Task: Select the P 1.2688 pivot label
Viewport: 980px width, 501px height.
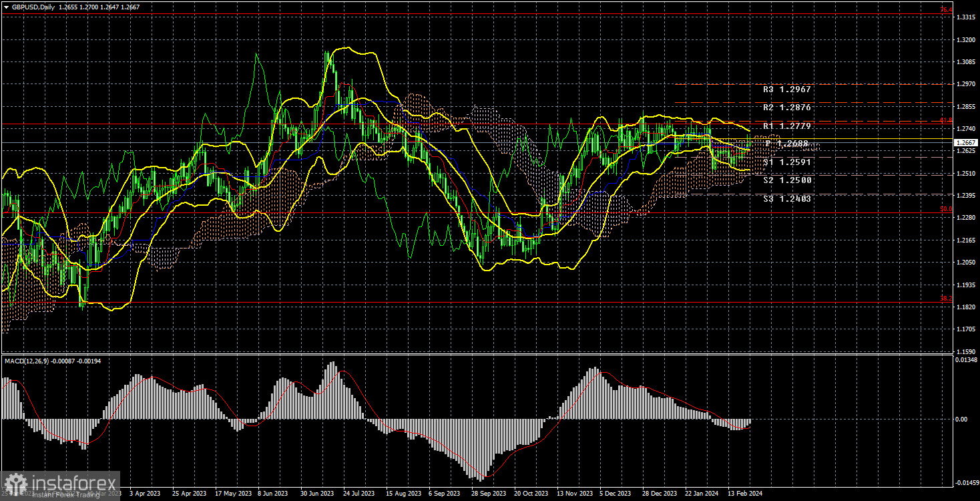Action: click(x=786, y=144)
